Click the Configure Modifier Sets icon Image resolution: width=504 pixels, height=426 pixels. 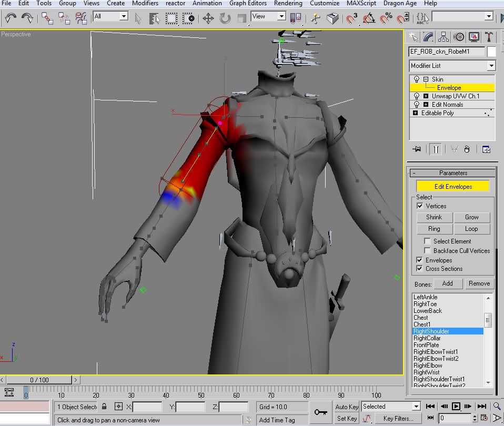point(486,149)
